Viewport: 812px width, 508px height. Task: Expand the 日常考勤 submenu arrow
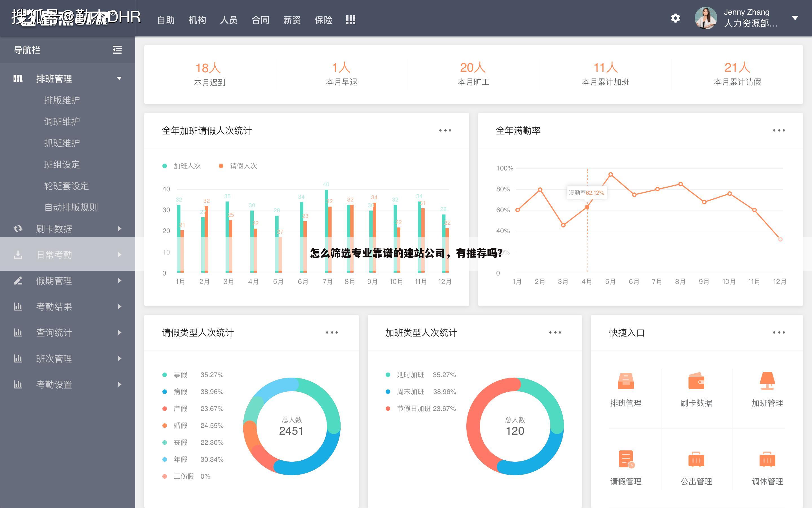pyautogui.click(x=120, y=255)
